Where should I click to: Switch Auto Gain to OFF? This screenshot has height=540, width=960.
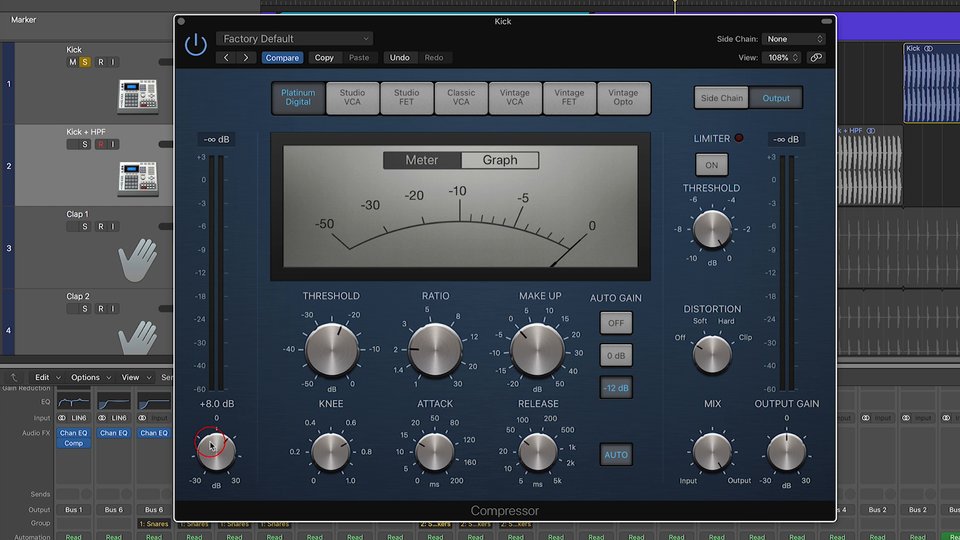tap(616, 323)
